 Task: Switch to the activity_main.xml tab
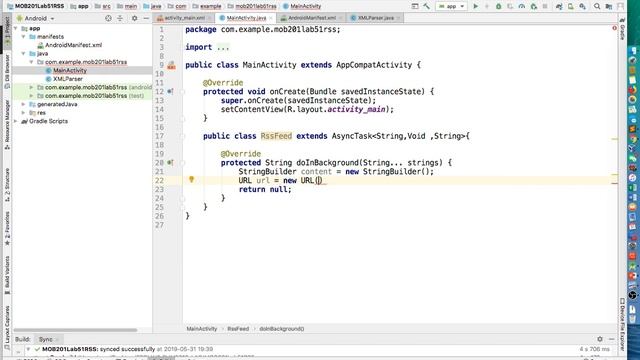[x=184, y=18]
